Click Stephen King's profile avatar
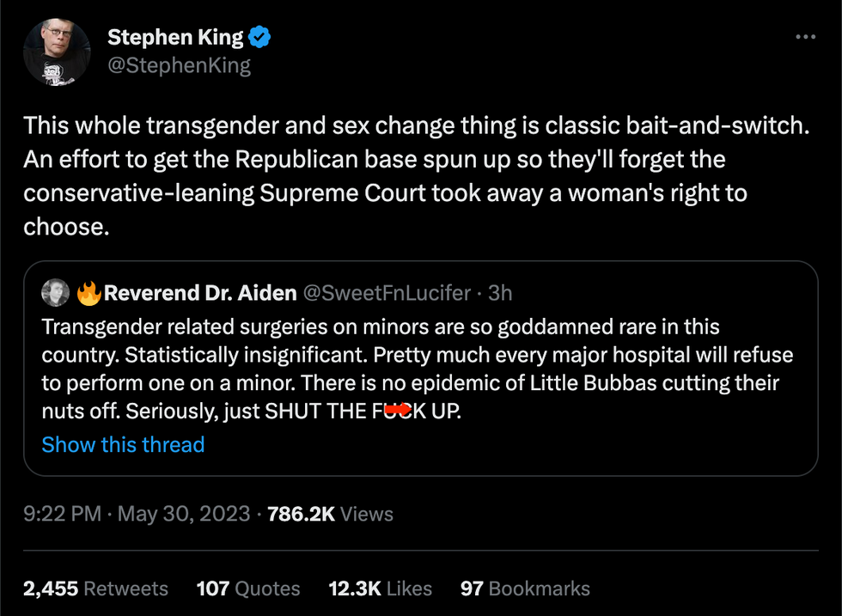Viewport: 842px width, 616px height. [x=57, y=52]
